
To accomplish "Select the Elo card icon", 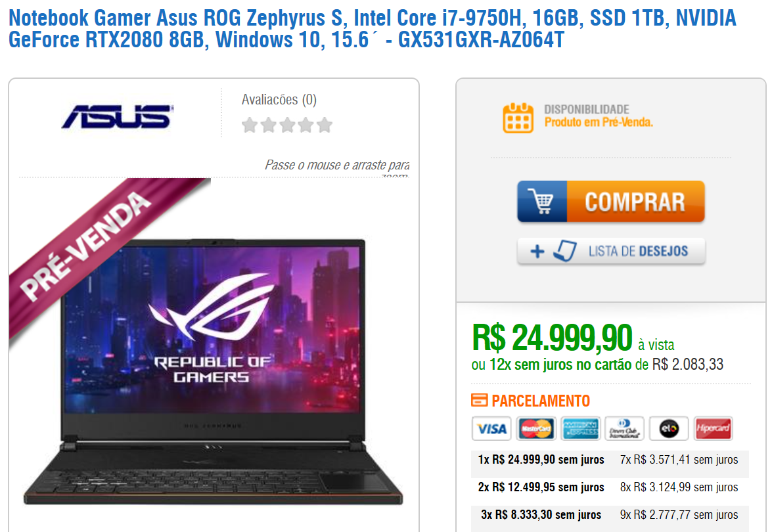I will (669, 428).
